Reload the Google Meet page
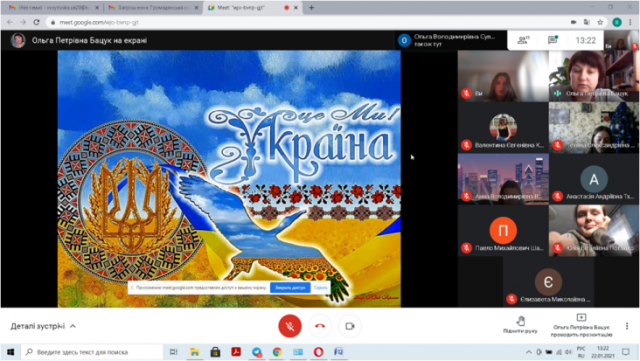This screenshot has height=361, width=640. coord(36,22)
